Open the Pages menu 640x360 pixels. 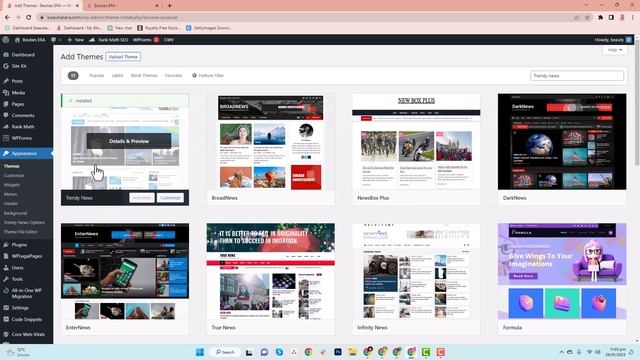pos(18,104)
